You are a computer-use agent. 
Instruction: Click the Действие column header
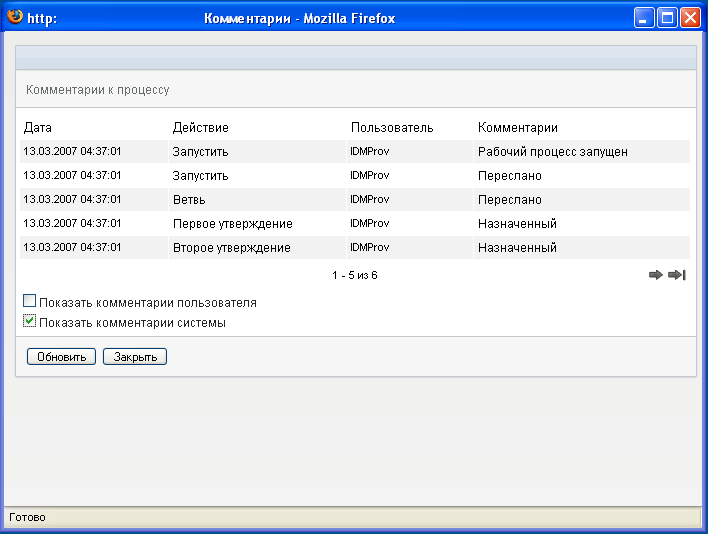(x=200, y=128)
